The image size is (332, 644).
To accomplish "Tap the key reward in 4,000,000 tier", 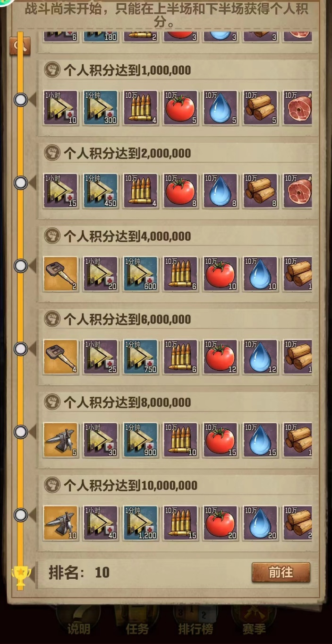I will coord(60,274).
